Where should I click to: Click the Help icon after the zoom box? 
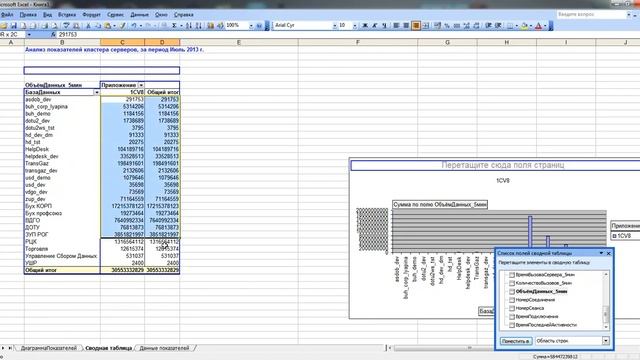pos(259,26)
